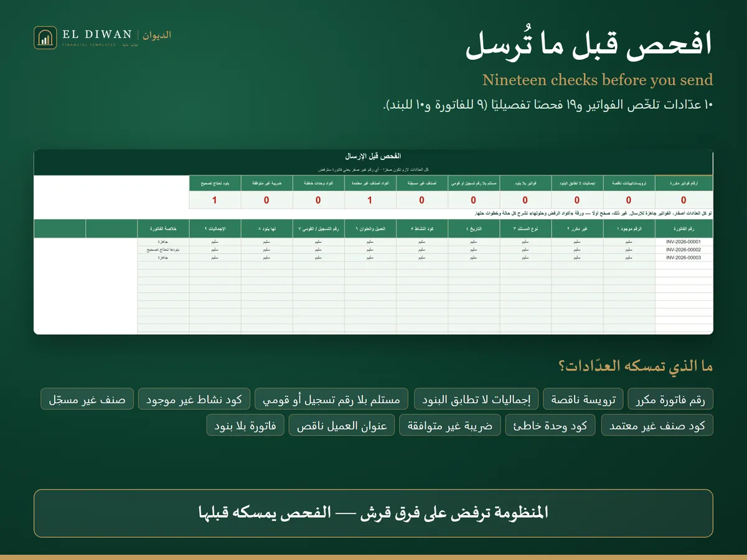Click the summary cell بنودها تحتاج تصحيح

[163, 249]
